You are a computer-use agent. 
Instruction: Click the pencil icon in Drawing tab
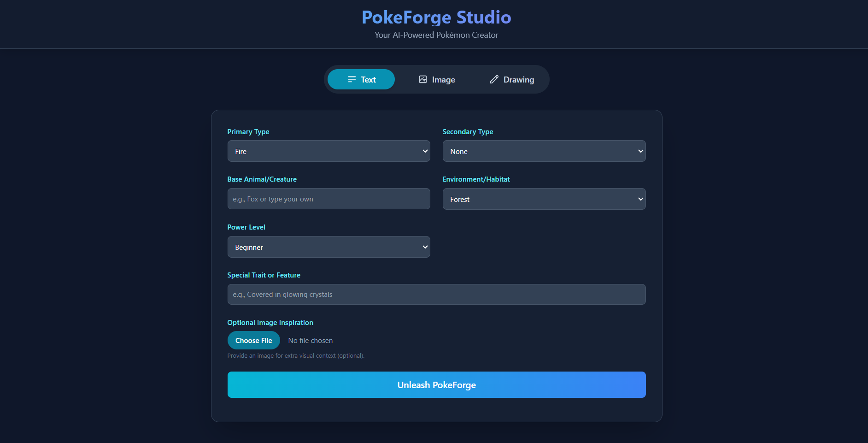tap(494, 79)
